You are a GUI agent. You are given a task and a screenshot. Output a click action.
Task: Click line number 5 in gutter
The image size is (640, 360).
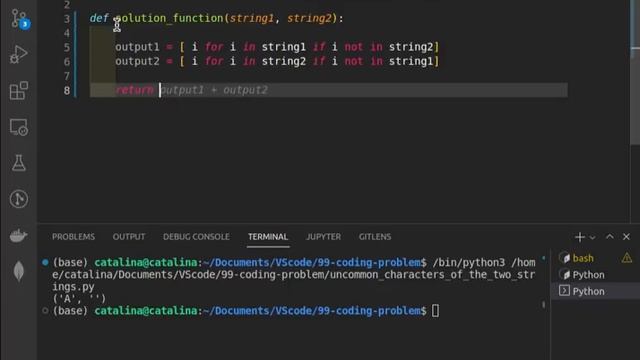click(x=67, y=47)
